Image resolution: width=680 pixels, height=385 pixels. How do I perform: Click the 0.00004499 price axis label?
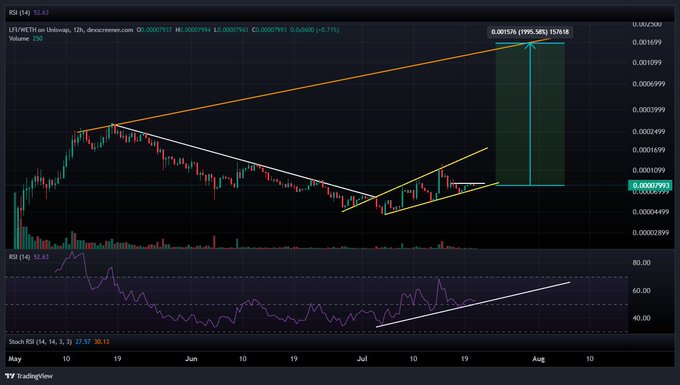[x=650, y=212]
